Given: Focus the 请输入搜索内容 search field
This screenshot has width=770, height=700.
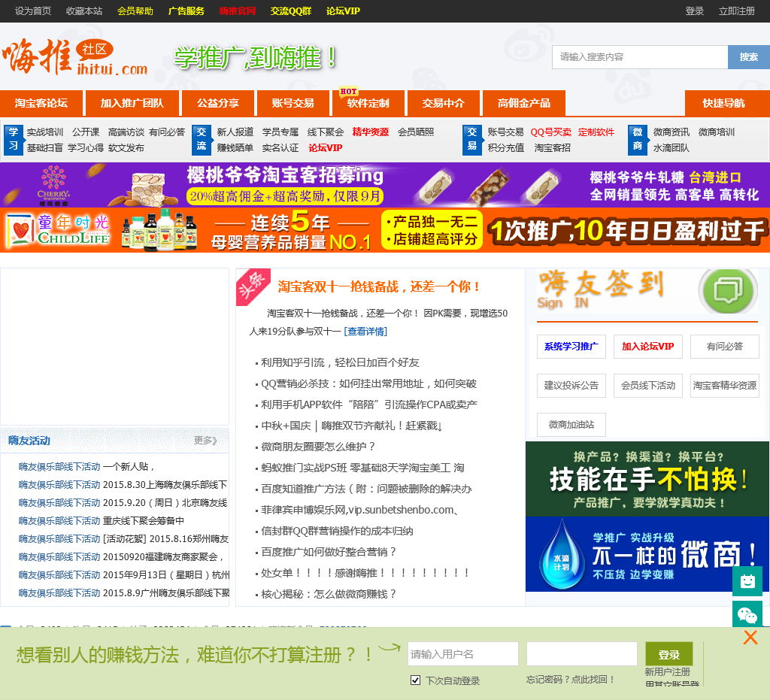Looking at the screenshot, I should point(640,57).
